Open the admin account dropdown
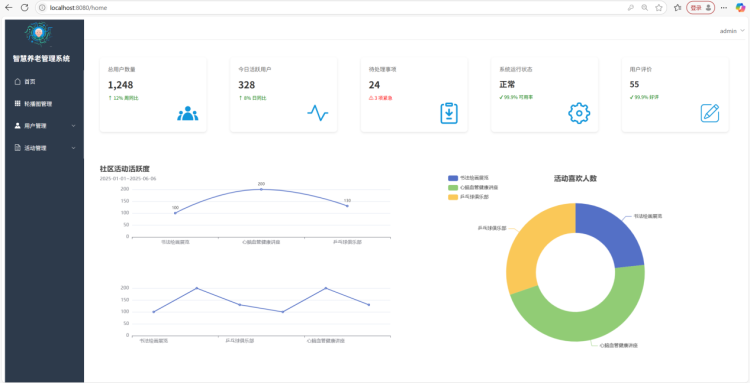This screenshot has width=750, height=383. [x=732, y=31]
